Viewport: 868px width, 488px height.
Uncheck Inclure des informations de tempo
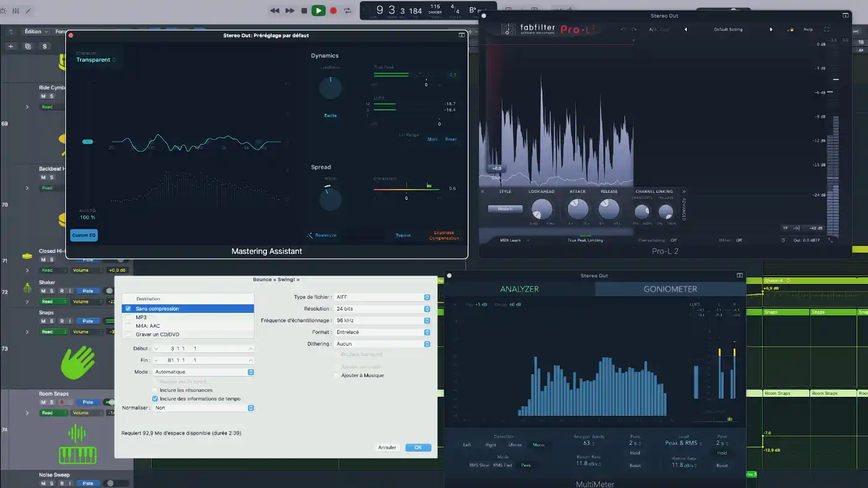point(155,399)
